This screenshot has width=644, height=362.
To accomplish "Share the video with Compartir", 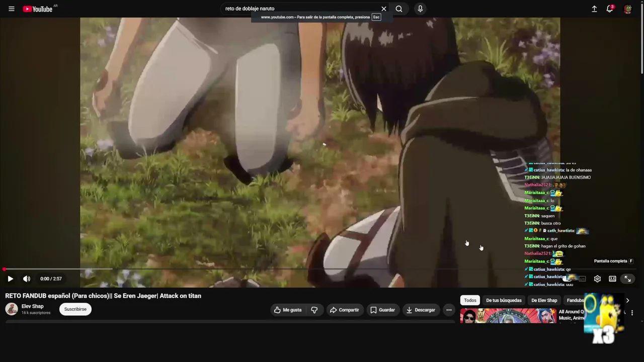I will (345, 310).
